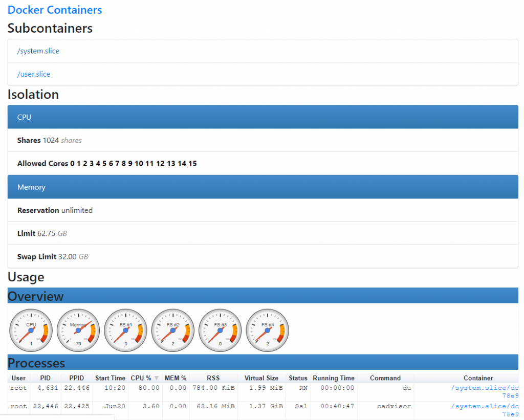Sort processes by Running Time column

click(x=334, y=378)
